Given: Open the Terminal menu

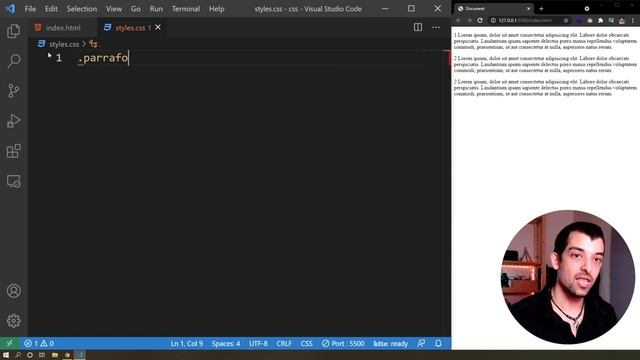Looking at the screenshot, I should 186,9.
